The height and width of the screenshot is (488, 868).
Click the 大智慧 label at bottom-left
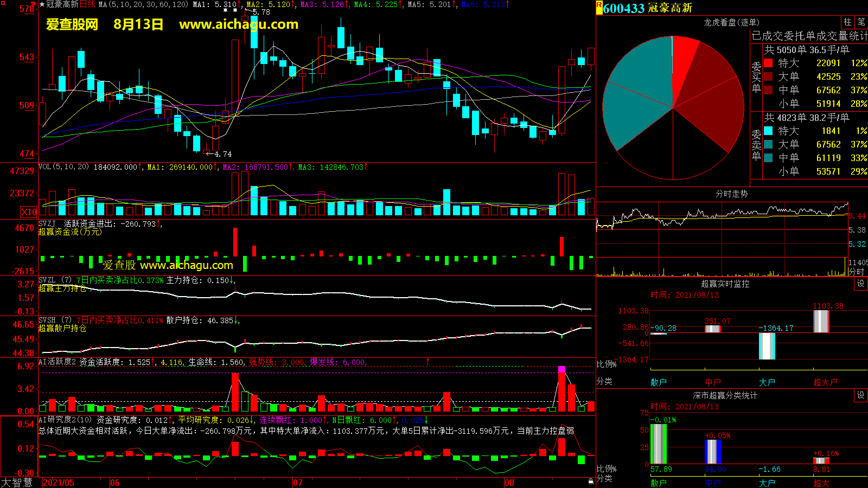pyautogui.click(x=17, y=483)
